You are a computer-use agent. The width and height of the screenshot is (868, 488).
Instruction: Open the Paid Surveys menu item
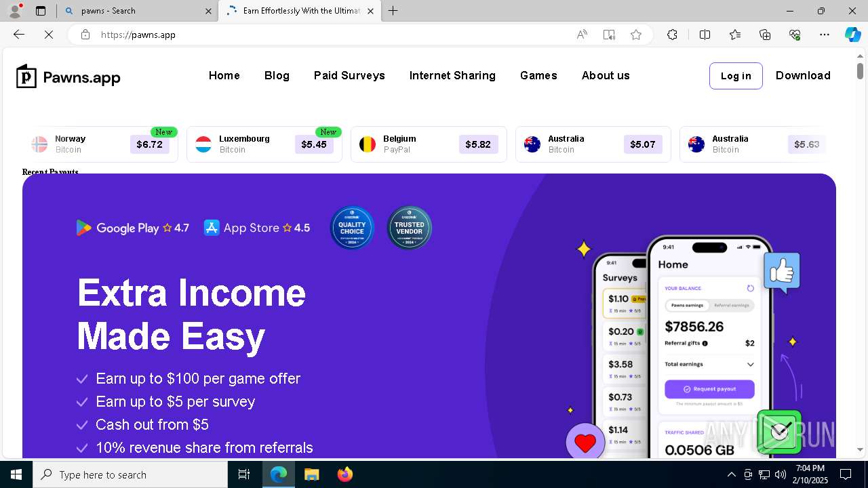[349, 75]
